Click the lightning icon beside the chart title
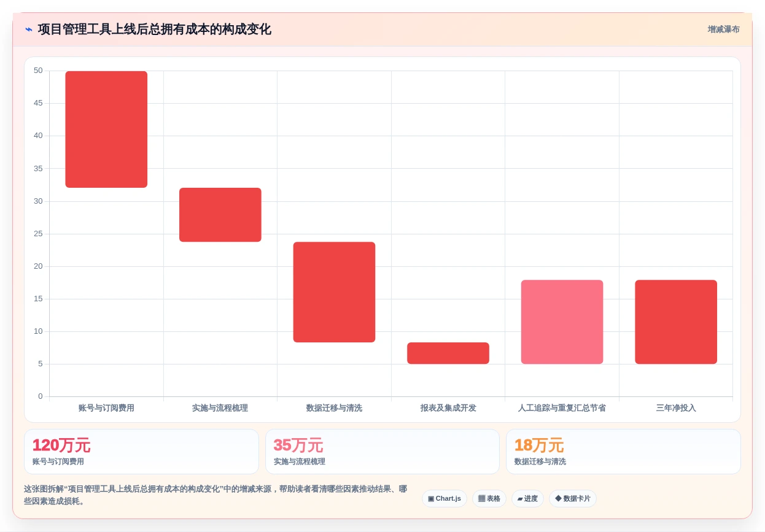Screen dimensions: 765x532 click(29, 29)
